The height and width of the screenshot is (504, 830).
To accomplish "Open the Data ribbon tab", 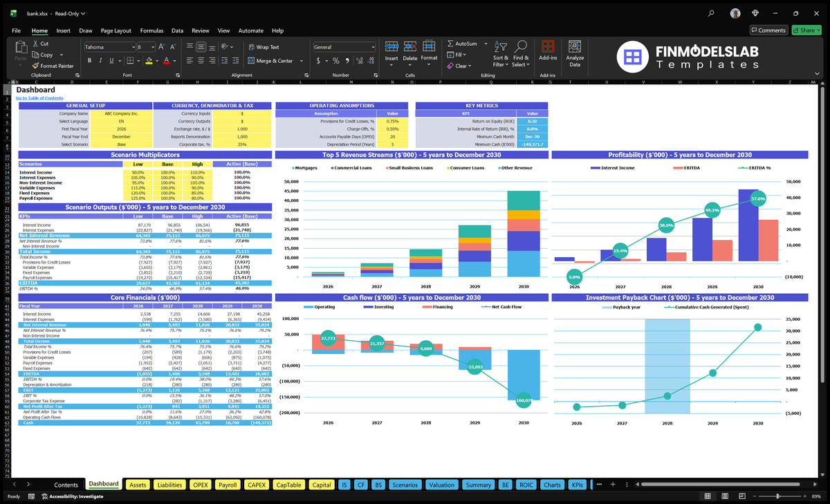I will [177, 30].
